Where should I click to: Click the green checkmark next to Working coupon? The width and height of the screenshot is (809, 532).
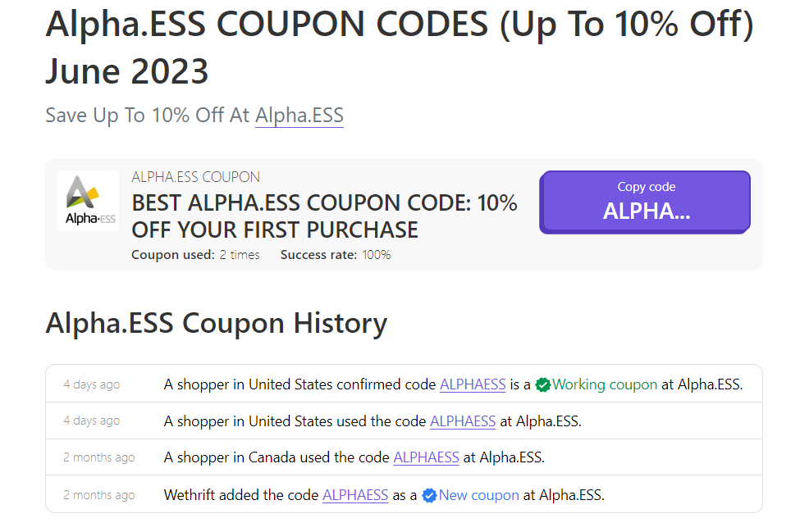coord(543,384)
